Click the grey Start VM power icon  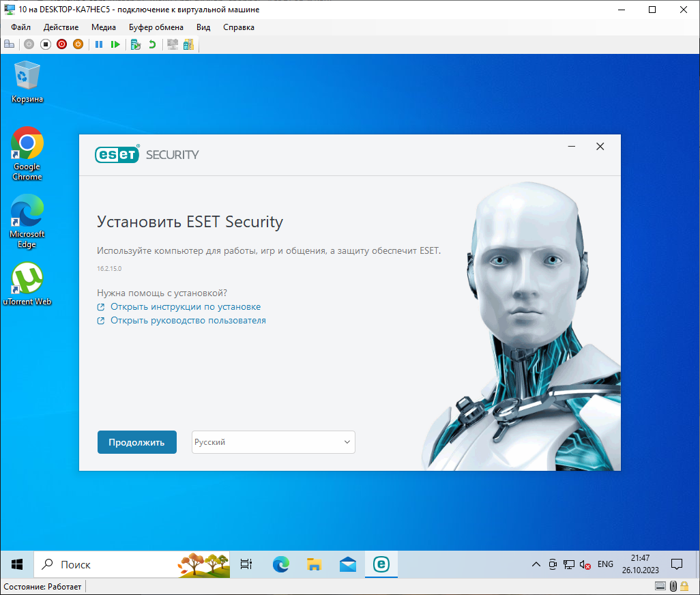click(29, 44)
